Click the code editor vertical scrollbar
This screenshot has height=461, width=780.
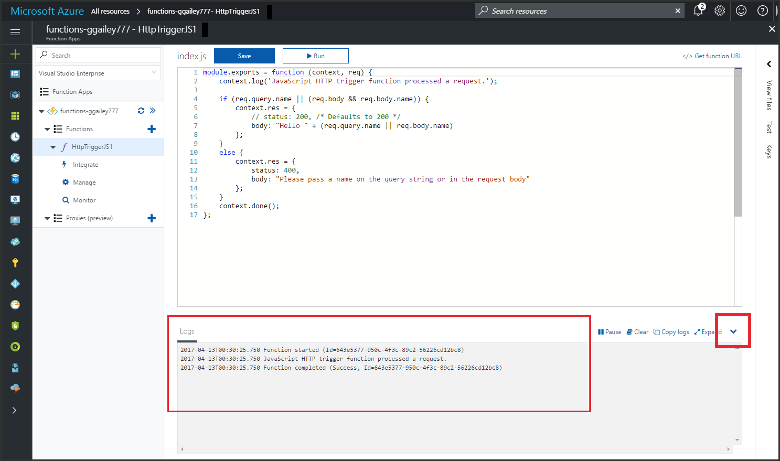point(738,143)
